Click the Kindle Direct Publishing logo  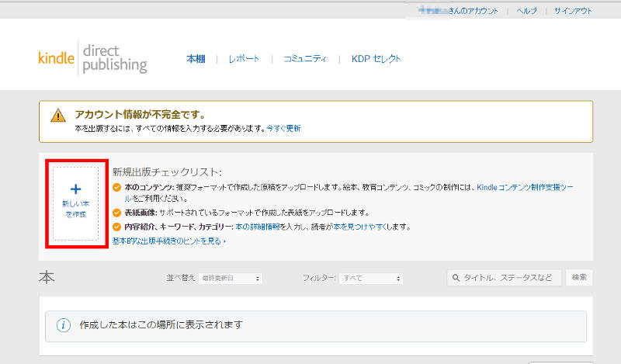(92, 59)
